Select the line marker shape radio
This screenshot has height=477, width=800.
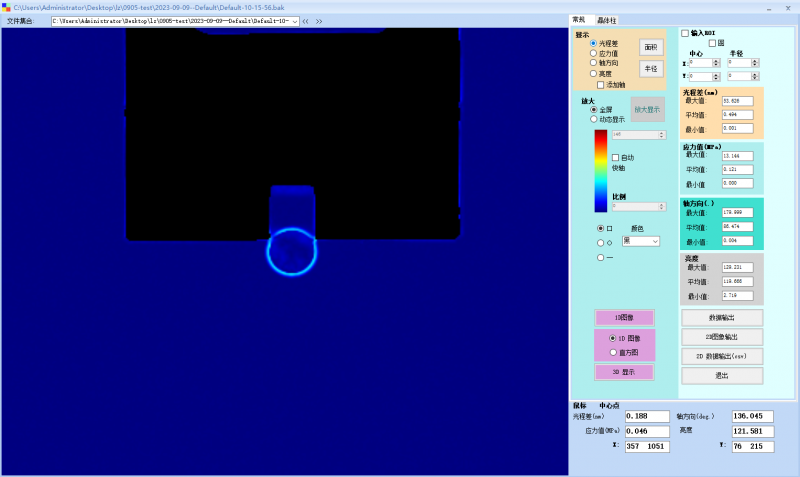601,258
